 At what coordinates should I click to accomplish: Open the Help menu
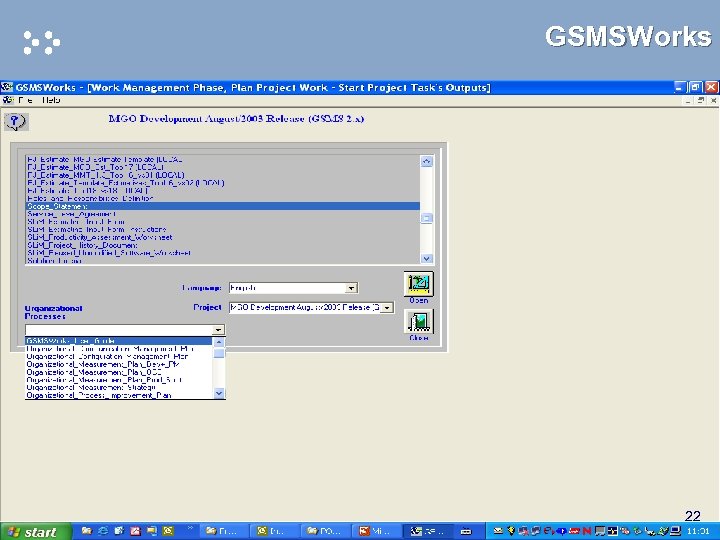pos(50,100)
